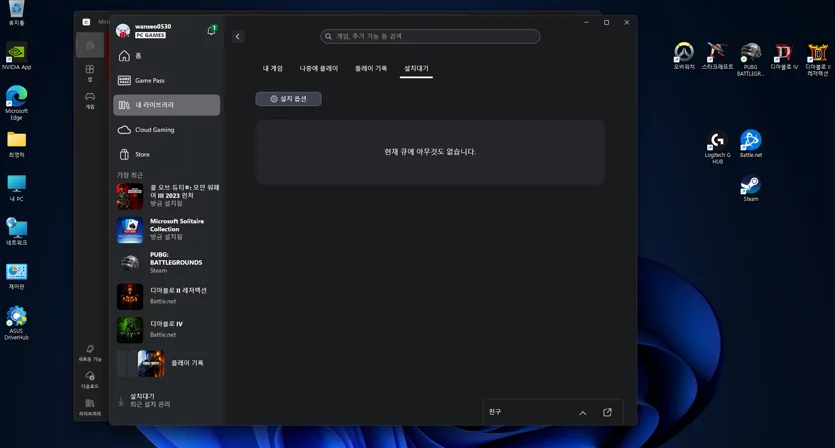
Task: Open PUBG: BATTLEGROUNDS in recent list
Action: (168, 263)
